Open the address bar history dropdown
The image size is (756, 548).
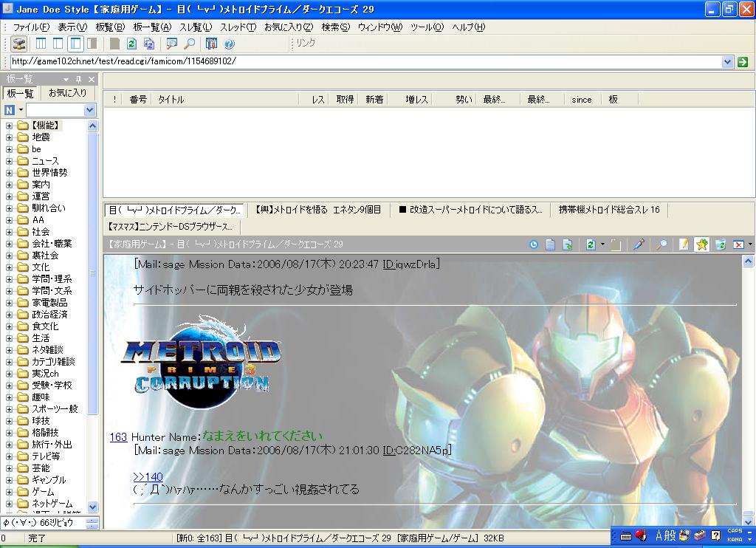coord(727,62)
